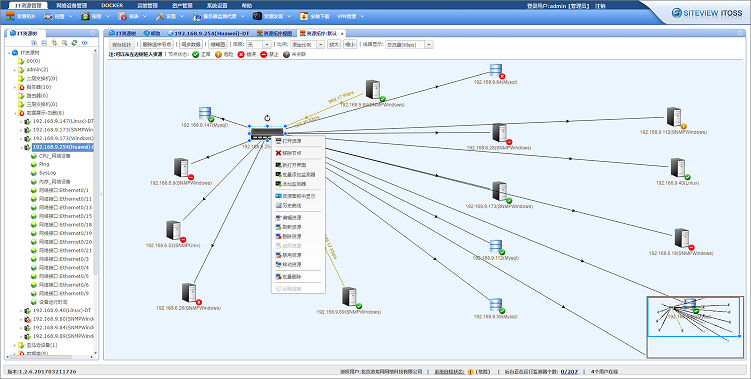This screenshot has height=379, width=751.
Task: Toggle the eye visibility icon above the tree
Action: tap(85, 43)
